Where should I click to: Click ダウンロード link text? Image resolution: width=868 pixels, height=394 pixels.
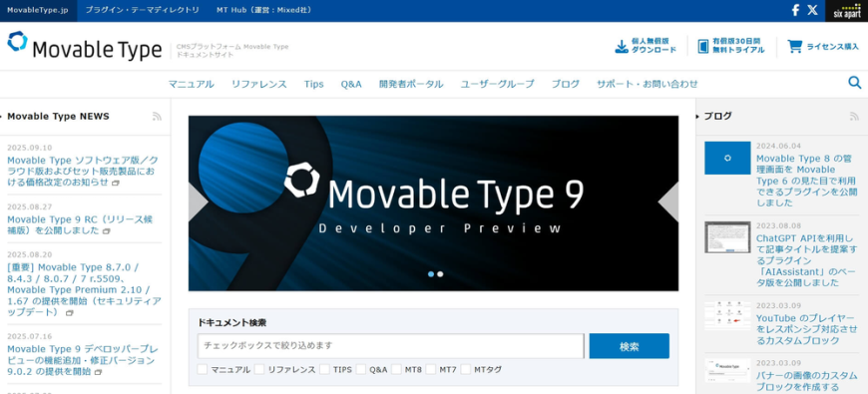[653, 50]
